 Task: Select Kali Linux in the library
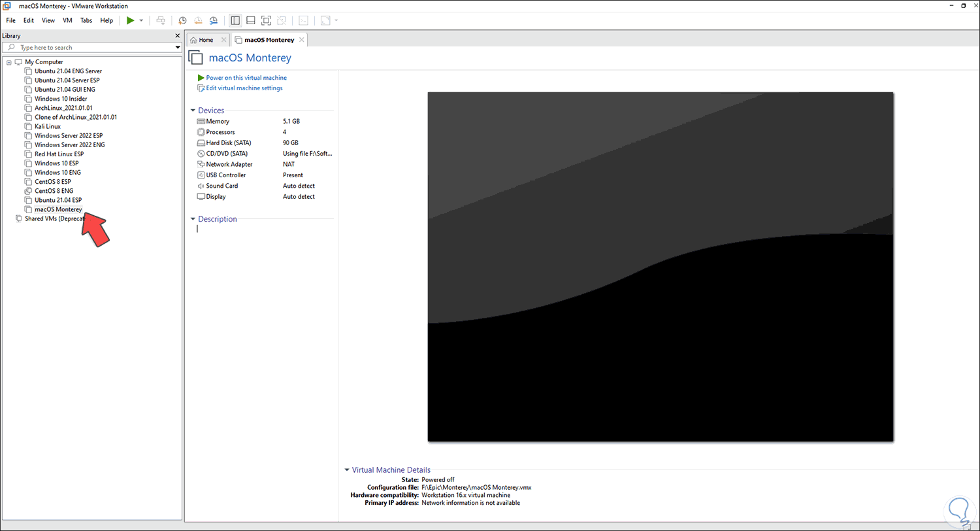48,126
